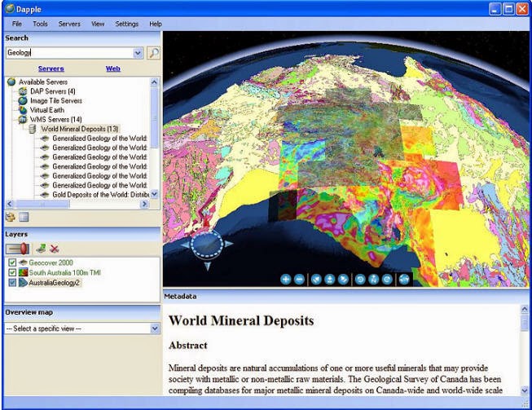The height and width of the screenshot is (410, 532).
Task: Click Metadata panel scroll-down arrow
Action: click(x=525, y=390)
